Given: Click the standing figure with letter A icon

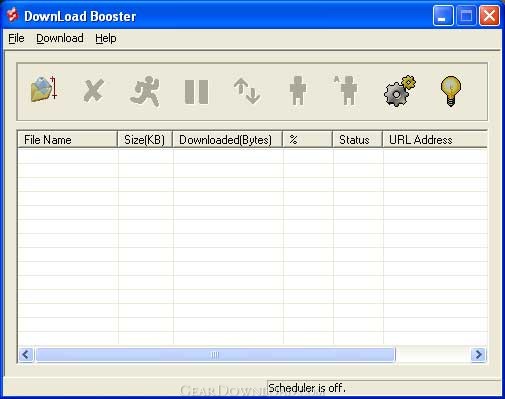Looking at the screenshot, I should coord(346,90).
